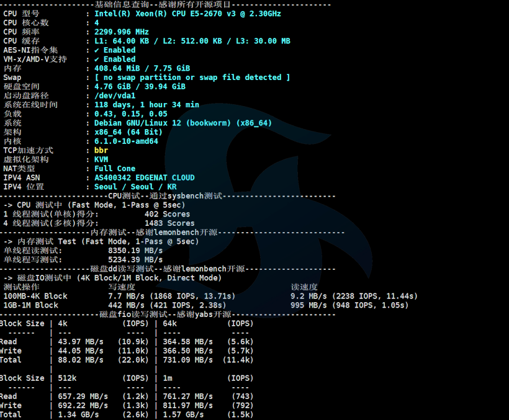Image resolution: width=509 pixels, height=420 pixels.
Task: Select the Debian GNU/Linux 12 system value
Action: tap(183, 123)
